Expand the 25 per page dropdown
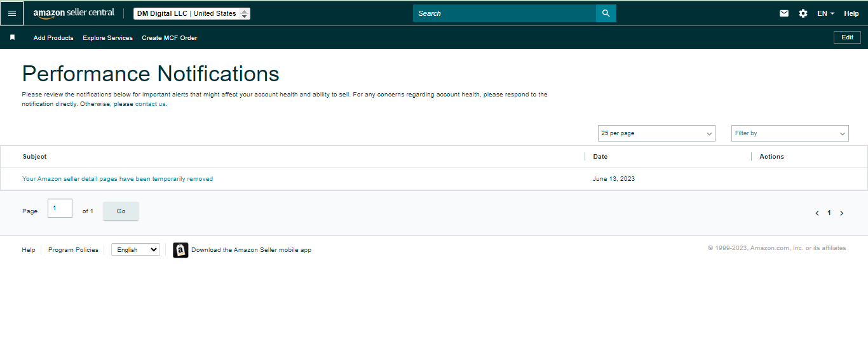Screen dimensions: 868x363 pyautogui.click(x=656, y=133)
